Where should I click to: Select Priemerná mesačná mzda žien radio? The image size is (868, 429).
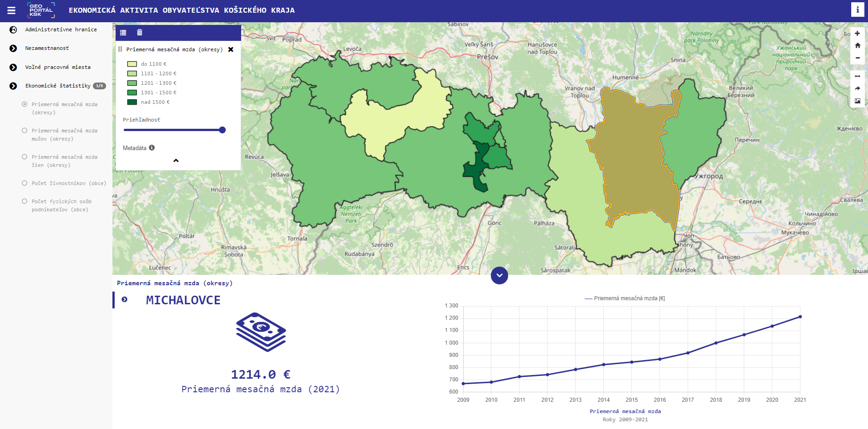click(x=24, y=157)
